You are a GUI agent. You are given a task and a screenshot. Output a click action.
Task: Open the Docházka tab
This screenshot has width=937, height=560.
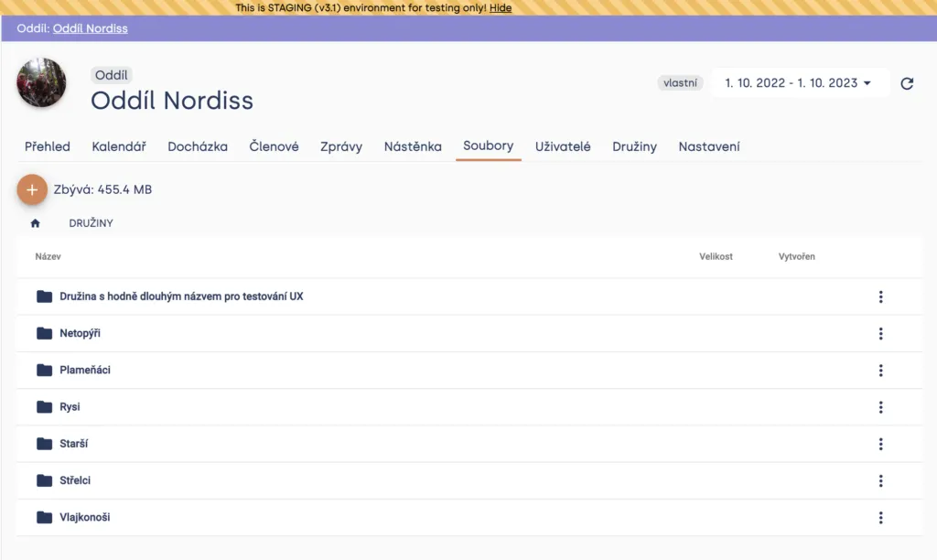pyautogui.click(x=198, y=146)
